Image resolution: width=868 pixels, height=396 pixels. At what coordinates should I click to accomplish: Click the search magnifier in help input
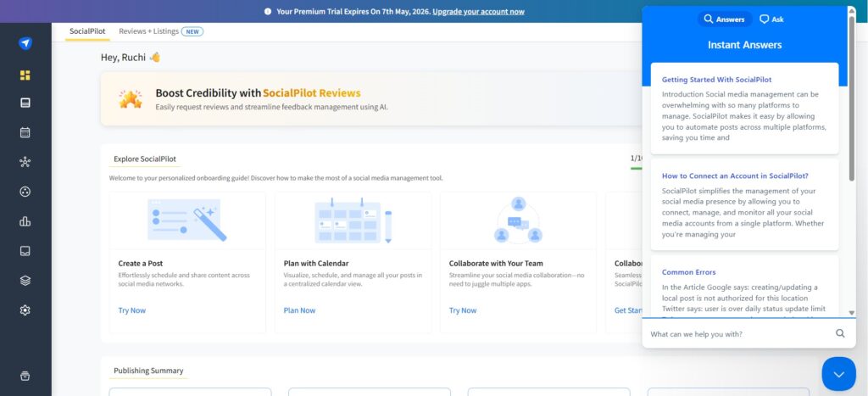840,333
